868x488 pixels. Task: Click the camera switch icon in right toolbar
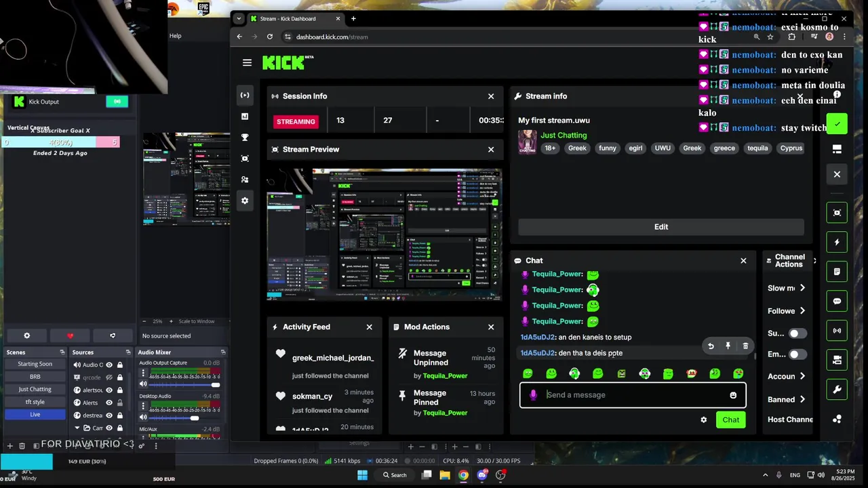coord(837,360)
